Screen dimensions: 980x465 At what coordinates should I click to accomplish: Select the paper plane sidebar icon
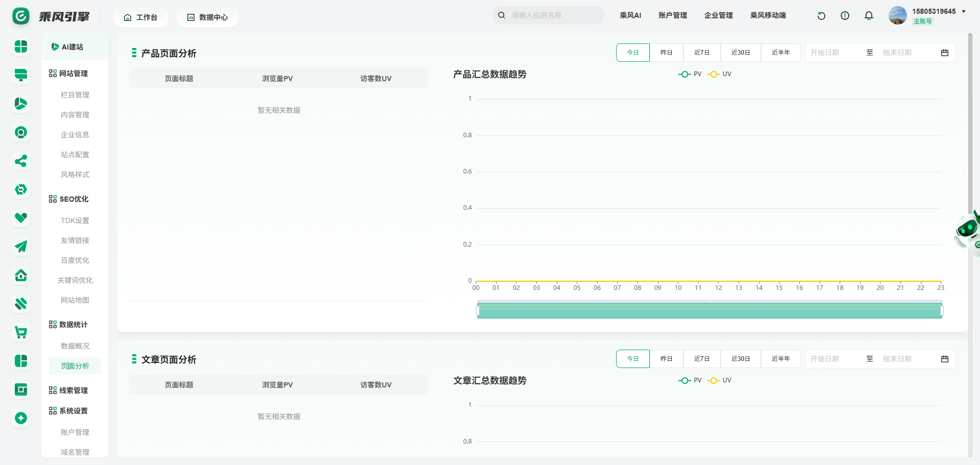pyautogui.click(x=21, y=247)
